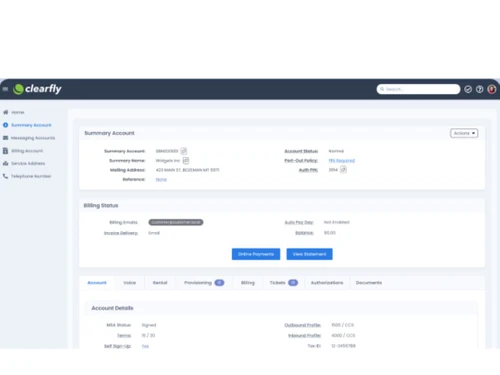The height and width of the screenshot is (375, 500).
Task: Click the Balance label
Action: [304, 233]
